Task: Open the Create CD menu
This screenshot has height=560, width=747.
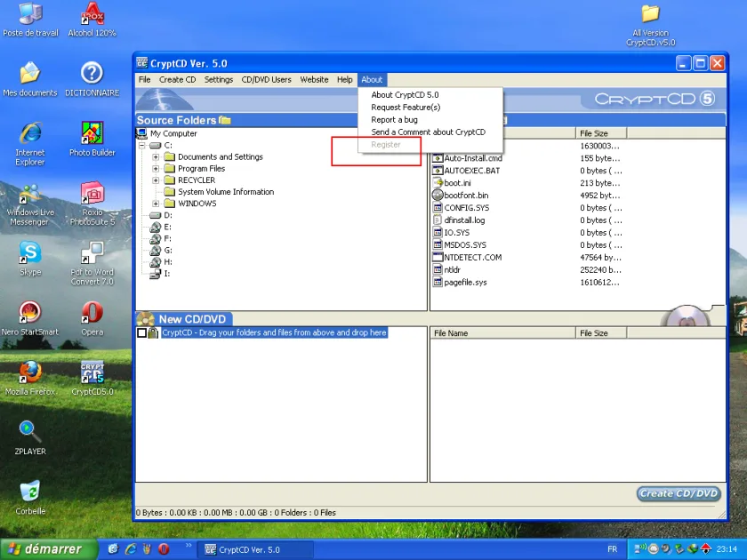Action: [x=177, y=79]
